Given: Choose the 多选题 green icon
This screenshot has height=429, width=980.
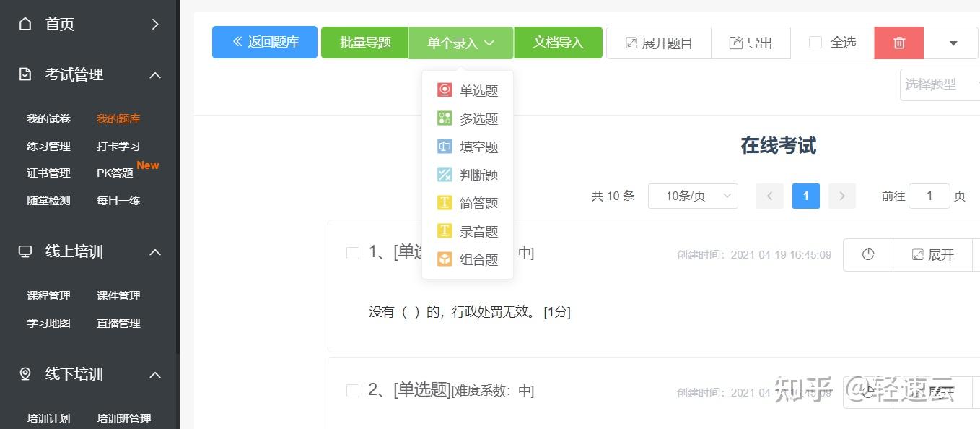Looking at the screenshot, I should point(445,118).
